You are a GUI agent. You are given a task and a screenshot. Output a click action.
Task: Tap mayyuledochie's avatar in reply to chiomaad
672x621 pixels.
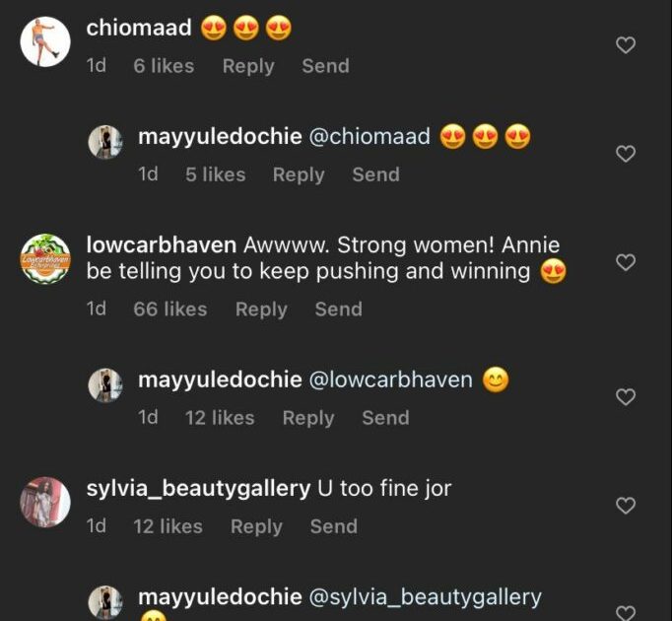point(105,142)
